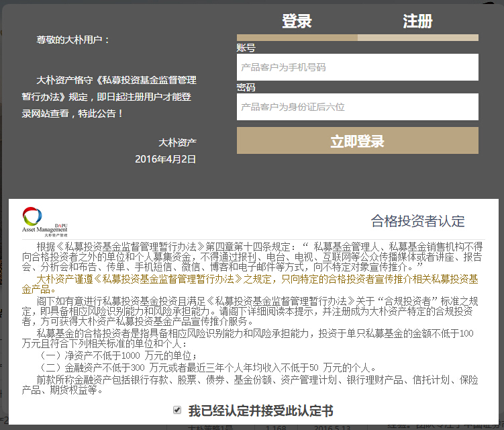Switch to the 登录 tab
The image size is (504, 430).
click(297, 21)
